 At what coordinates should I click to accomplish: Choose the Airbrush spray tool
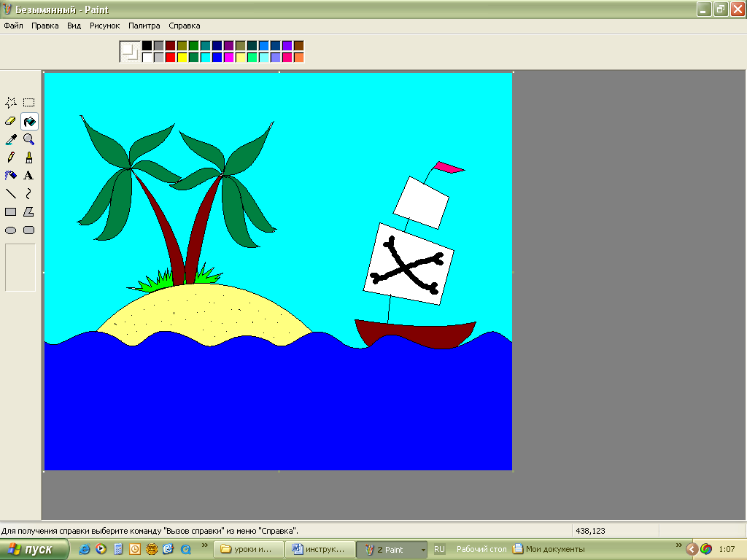pos(11,176)
